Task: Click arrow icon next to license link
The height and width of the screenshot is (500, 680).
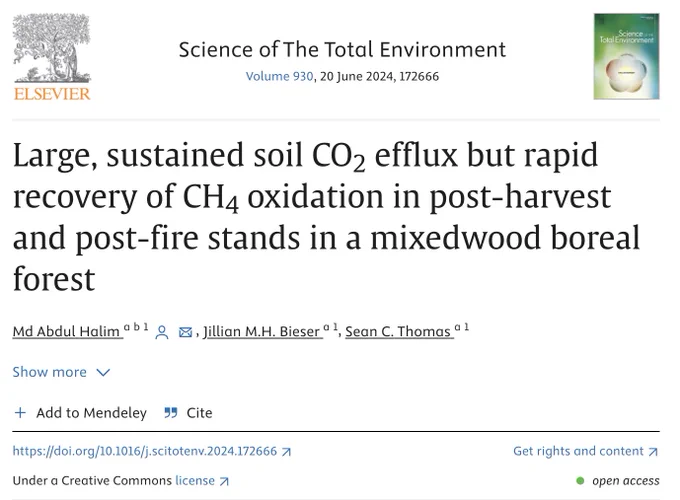Action: (224, 481)
